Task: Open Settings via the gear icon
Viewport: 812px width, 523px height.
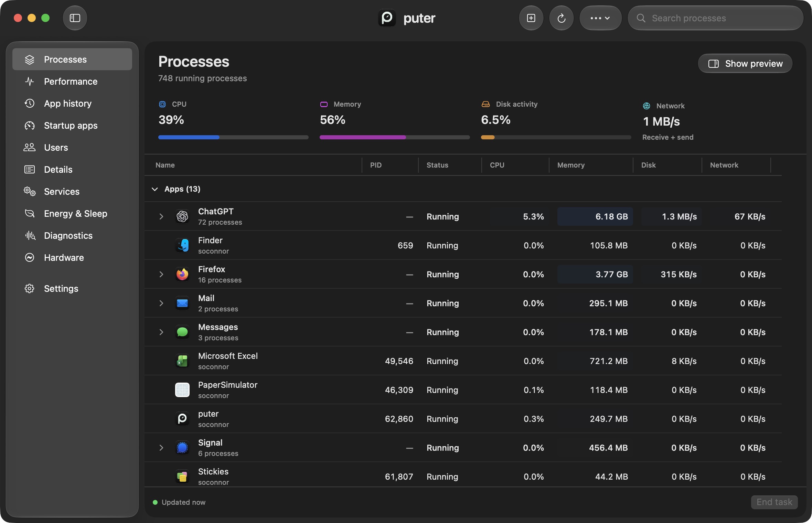Action: 30,289
